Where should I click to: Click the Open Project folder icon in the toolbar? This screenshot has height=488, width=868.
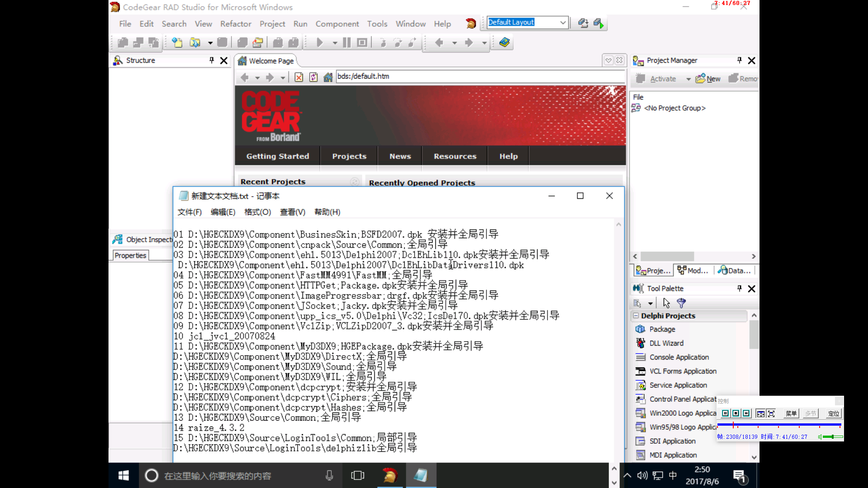pos(195,42)
